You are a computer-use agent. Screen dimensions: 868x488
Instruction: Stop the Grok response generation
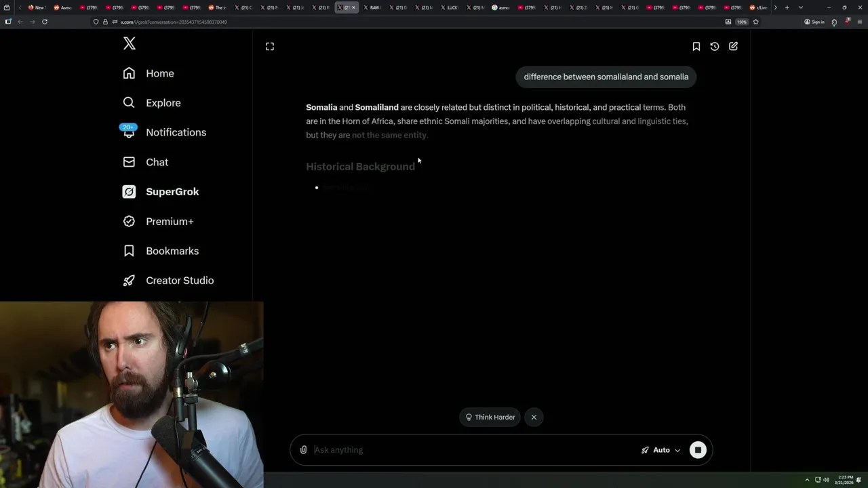(x=698, y=450)
